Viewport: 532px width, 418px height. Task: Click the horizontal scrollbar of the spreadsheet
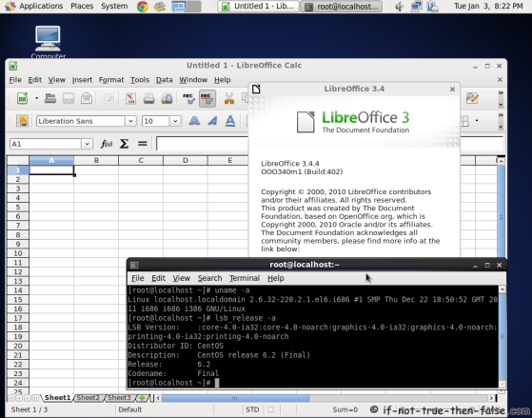coord(235,398)
